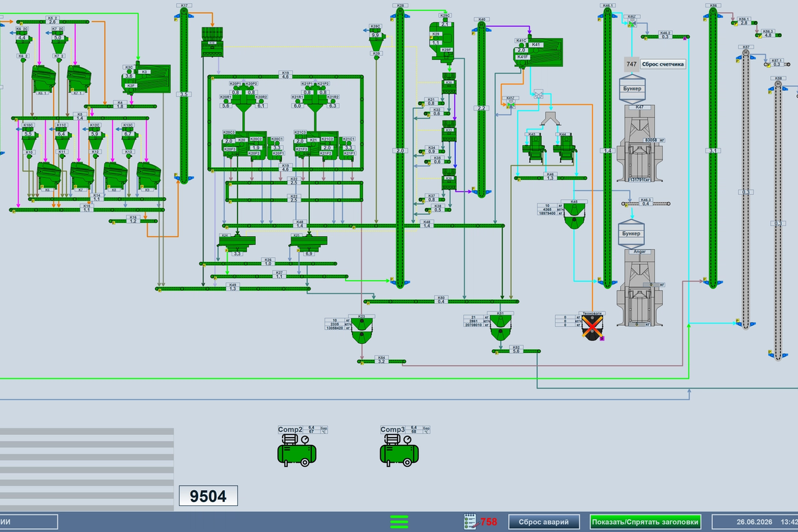Select the K46.1 bucket elevator
The height and width of the screenshot is (532, 798).
607,146
